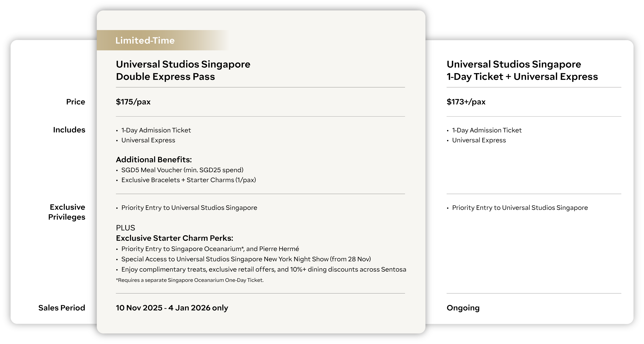The height and width of the screenshot is (344, 644).
Task: Click the Ongoing sales period text
Action: pyautogui.click(x=463, y=308)
